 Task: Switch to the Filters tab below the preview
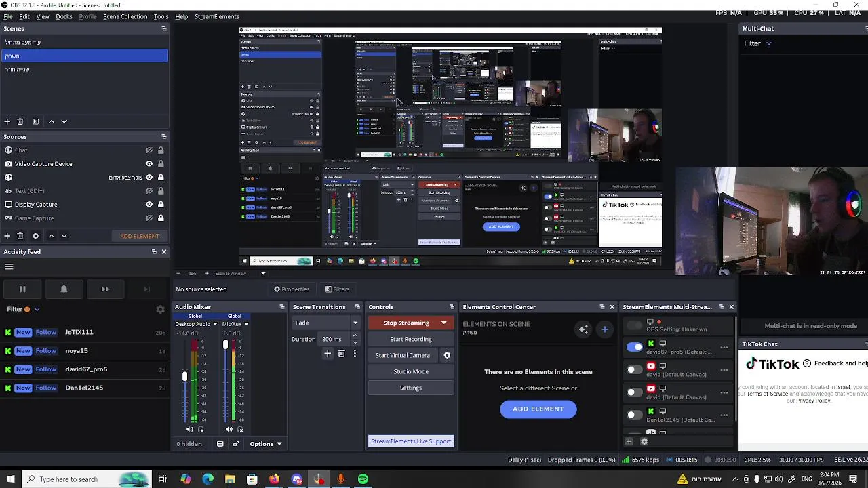pos(337,289)
